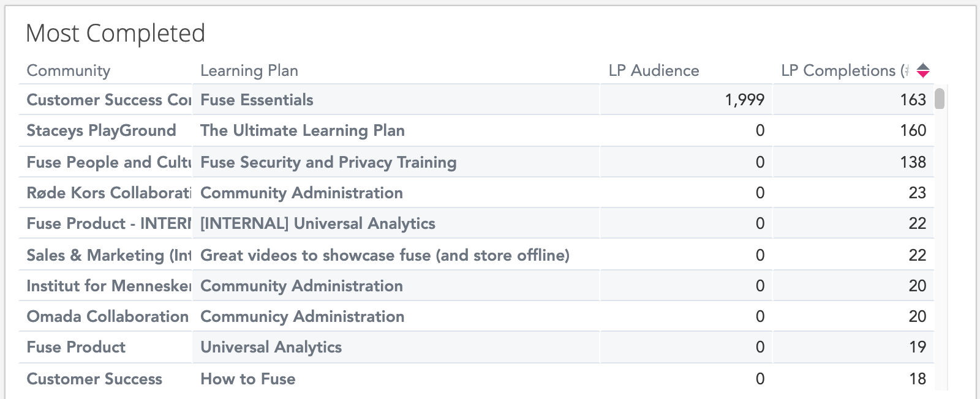This screenshot has width=980, height=399.
Task: Select the Fuse Product community cell
Action: tap(77, 347)
